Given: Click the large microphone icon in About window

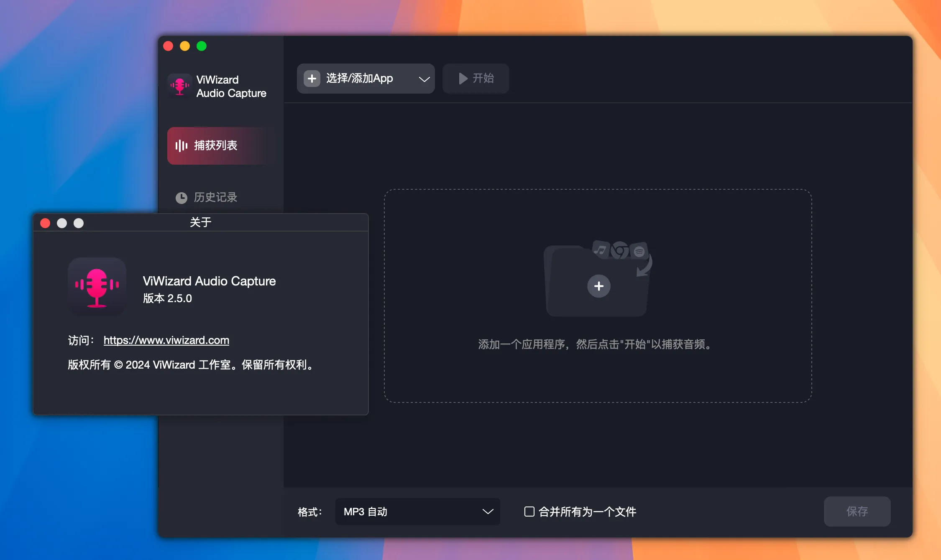Looking at the screenshot, I should click(x=97, y=286).
